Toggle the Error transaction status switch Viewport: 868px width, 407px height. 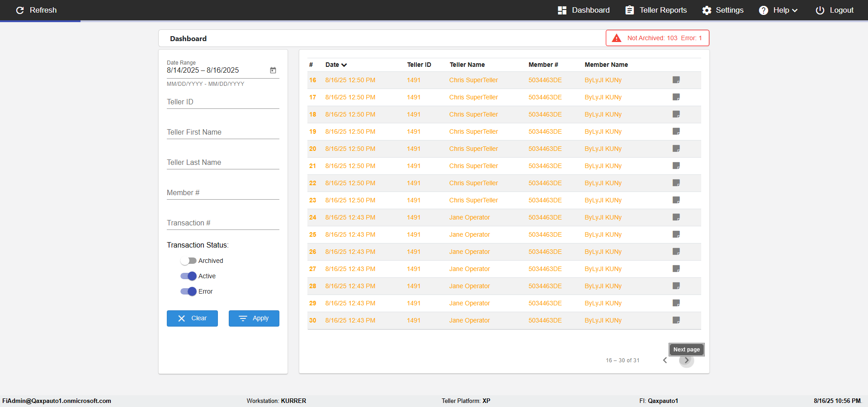coord(189,291)
